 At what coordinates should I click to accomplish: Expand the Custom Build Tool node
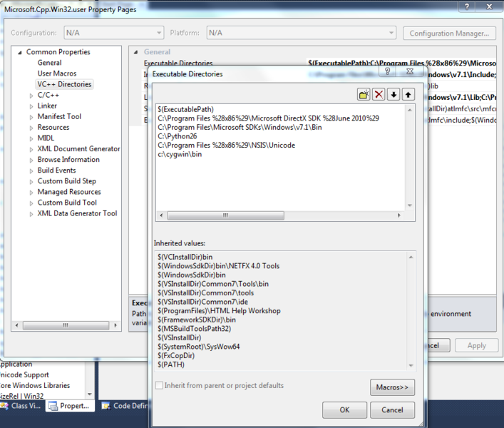click(31, 203)
